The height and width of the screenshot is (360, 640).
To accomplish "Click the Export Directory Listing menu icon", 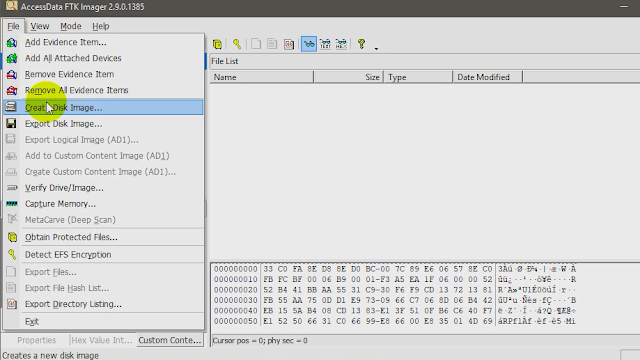I will click(x=12, y=304).
